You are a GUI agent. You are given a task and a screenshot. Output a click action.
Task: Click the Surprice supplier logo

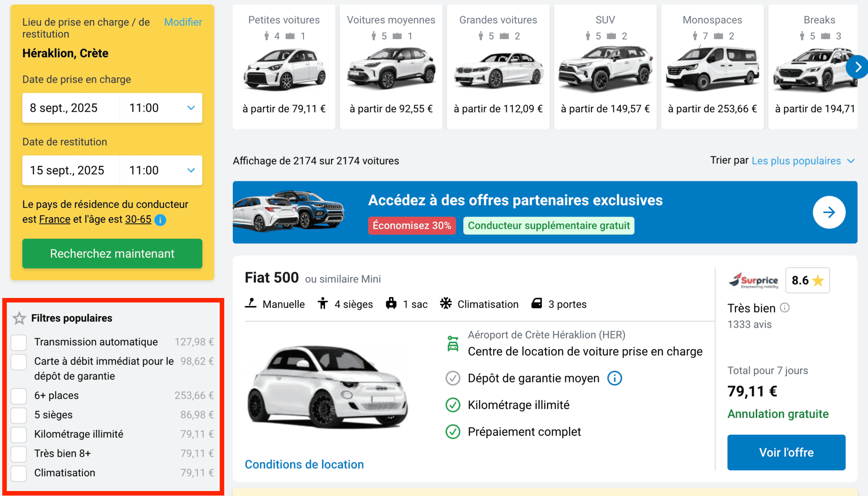pyautogui.click(x=753, y=280)
